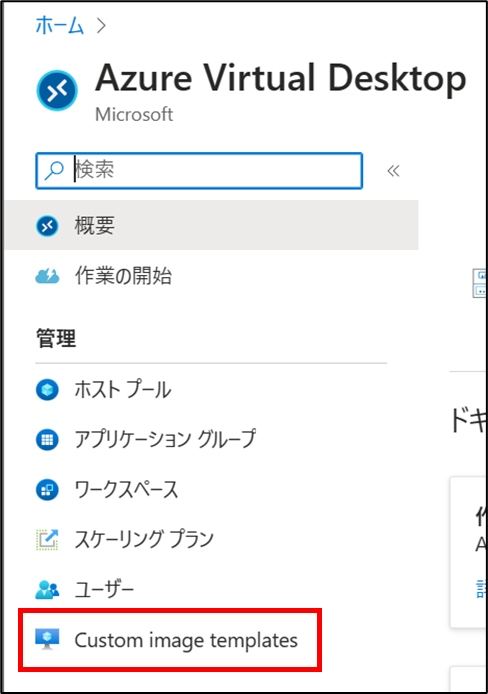Image resolution: width=488 pixels, height=694 pixels.
Task: Click the Azure Virtual Desktop service logo
Action: tap(57, 90)
